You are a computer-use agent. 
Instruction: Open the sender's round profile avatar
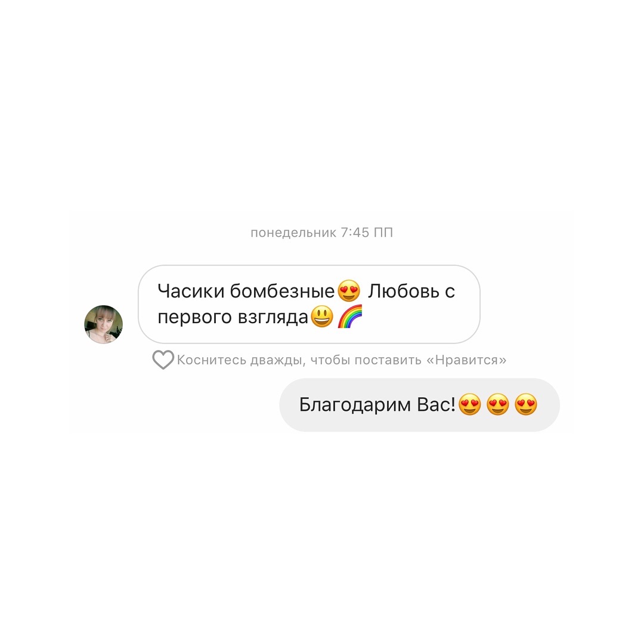coord(104,324)
